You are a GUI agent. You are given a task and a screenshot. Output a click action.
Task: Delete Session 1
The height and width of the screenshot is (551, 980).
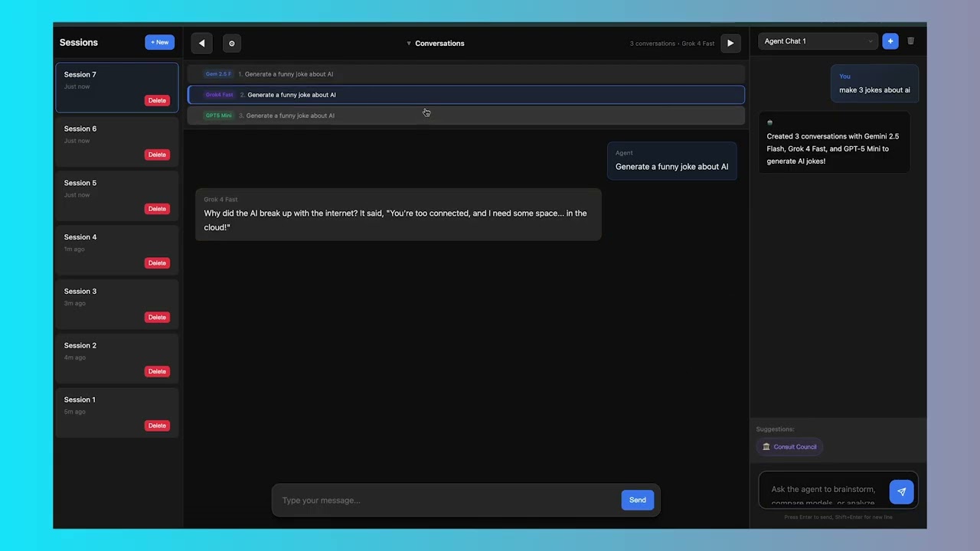point(157,426)
